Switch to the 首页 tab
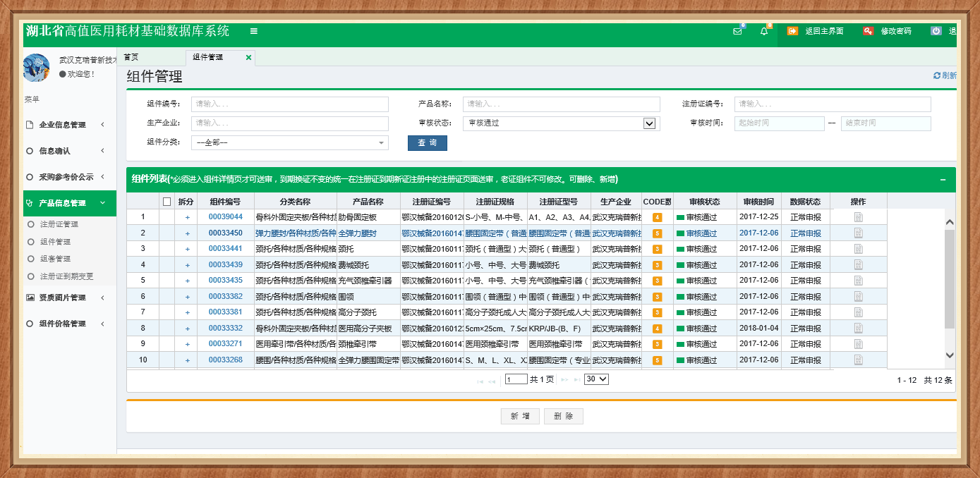The width and height of the screenshot is (980, 478). pos(131,57)
